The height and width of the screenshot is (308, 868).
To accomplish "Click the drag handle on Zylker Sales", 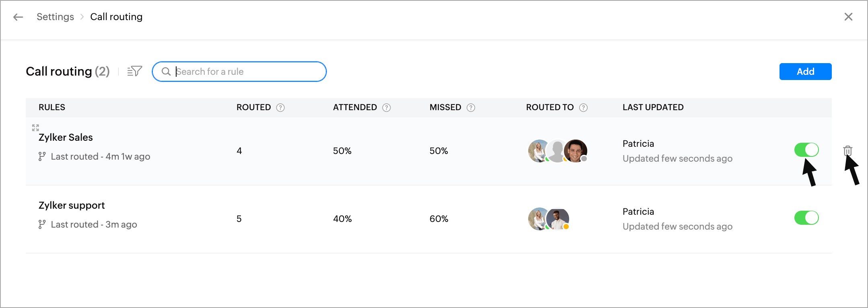I will point(35,127).
